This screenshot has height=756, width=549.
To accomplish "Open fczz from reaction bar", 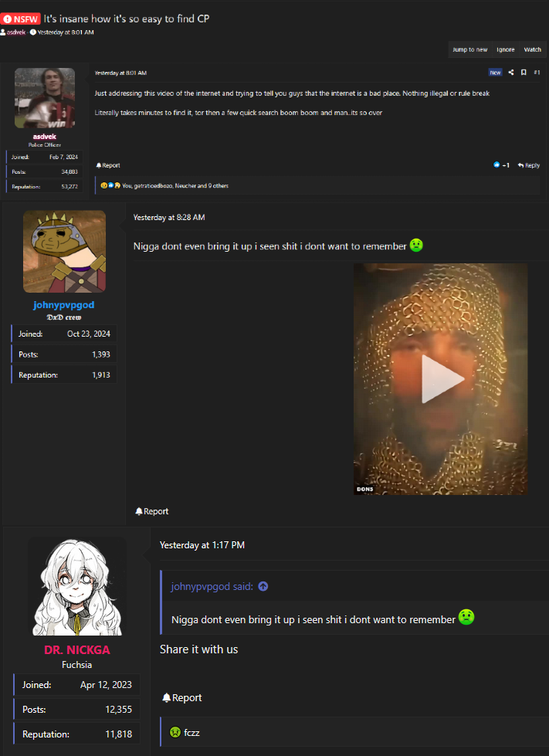I will tap(191, 732).
